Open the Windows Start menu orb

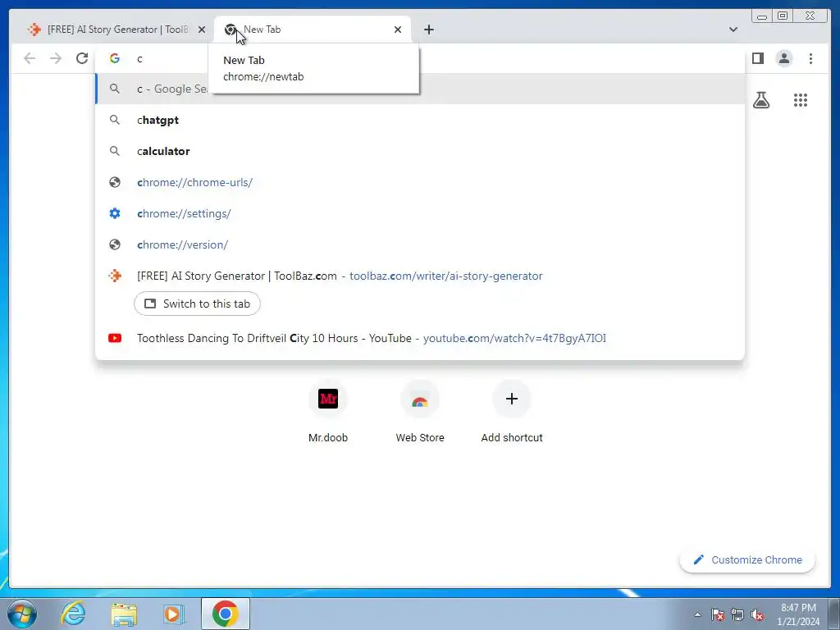pos(22,614)
